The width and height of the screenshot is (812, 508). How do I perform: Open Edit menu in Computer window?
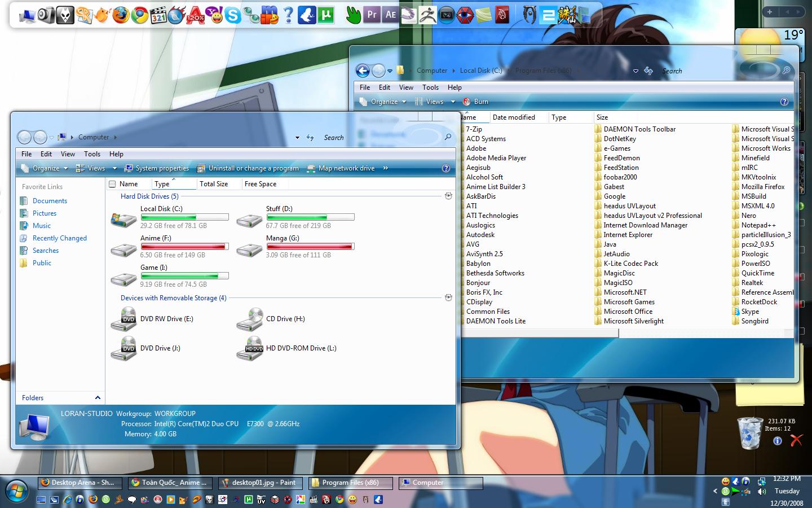[46, 154]
